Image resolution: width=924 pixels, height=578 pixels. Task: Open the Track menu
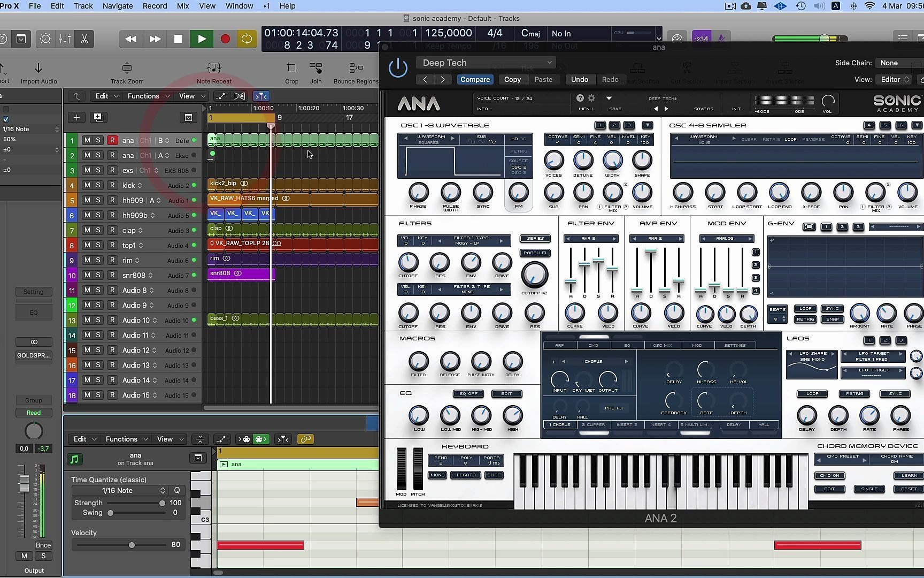tap(83, 6)
